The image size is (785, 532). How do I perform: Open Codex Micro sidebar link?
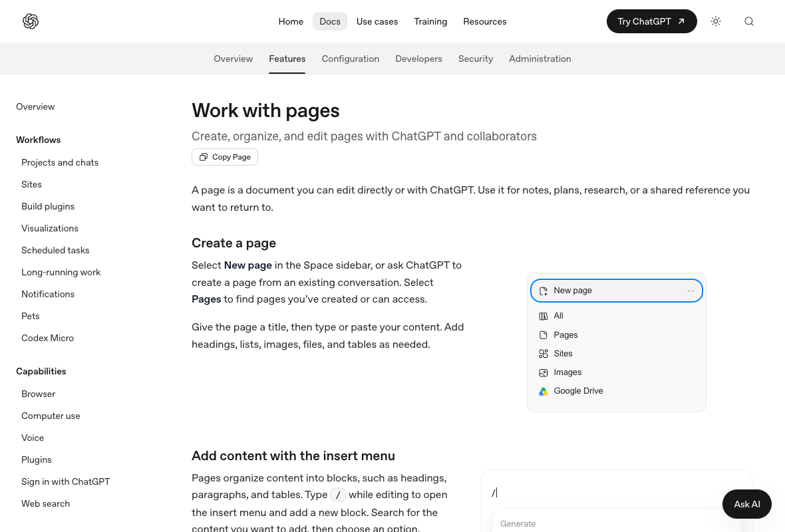click(x=47, y=338)
